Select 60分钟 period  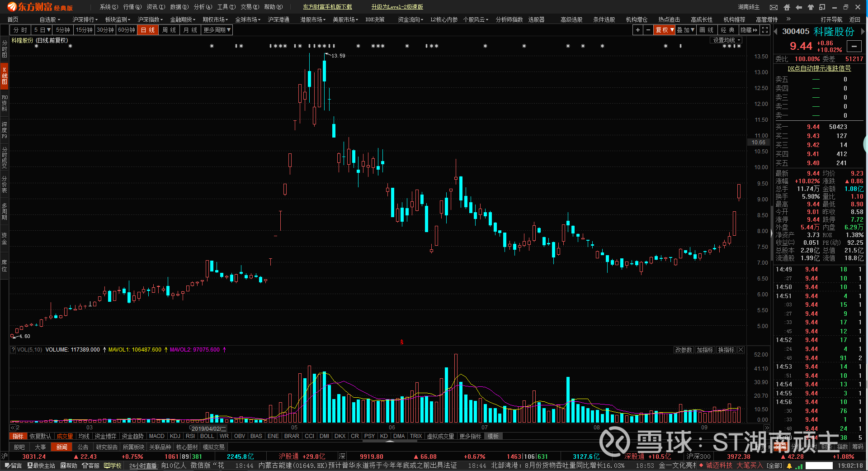127,30
